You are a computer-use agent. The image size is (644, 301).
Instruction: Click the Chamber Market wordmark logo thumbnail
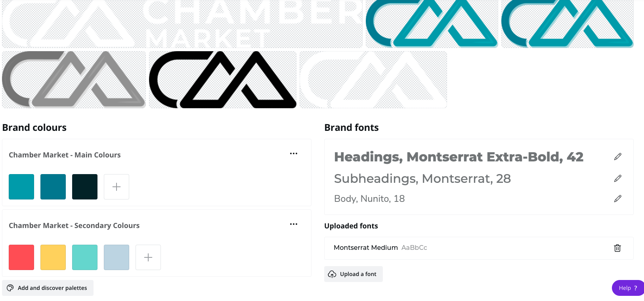[x=182, y=23]
